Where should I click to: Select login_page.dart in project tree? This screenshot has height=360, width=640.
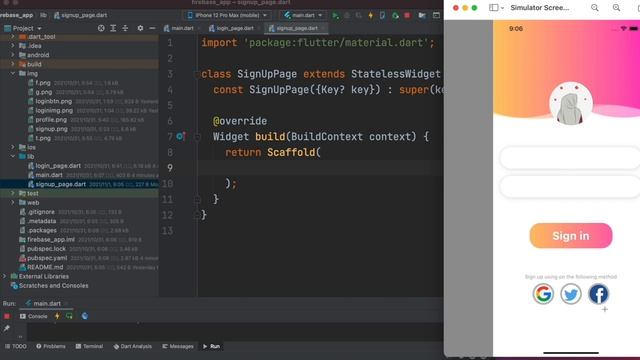pyautogui.click(x=58, y=166)
